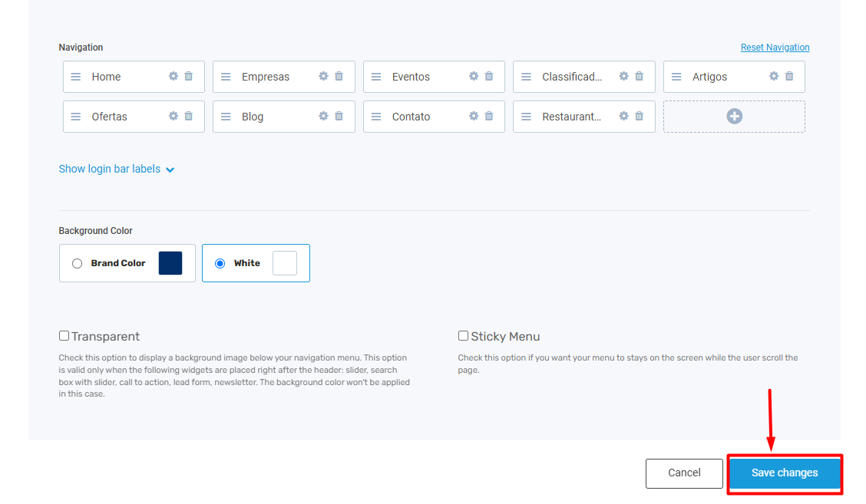Select the Brand Color radio button
The width and height of the screenshot is (866, 504).
click(x=78, y=263)
